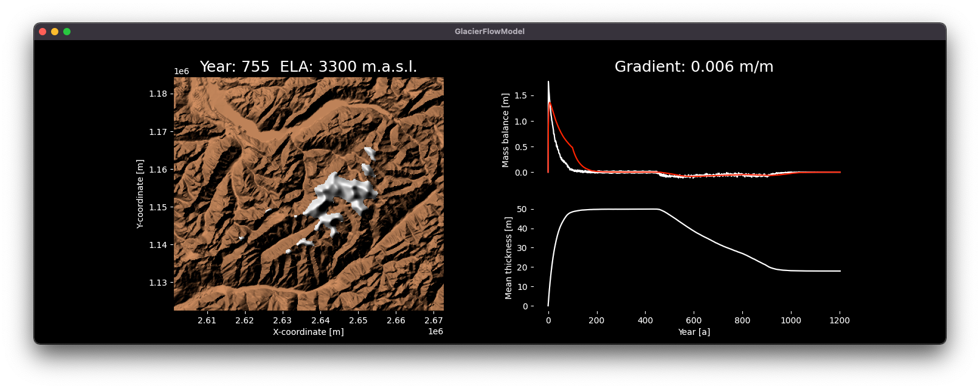The height and width of the screenshot is (389, 980).
Task: Click the white glacier ice on the terrain map
Action: click(340, 191)
